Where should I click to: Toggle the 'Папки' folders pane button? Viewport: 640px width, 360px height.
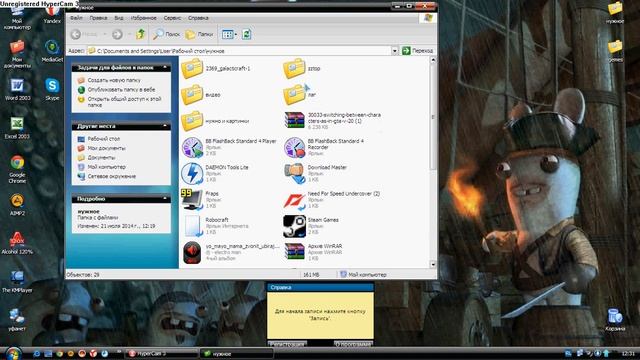coord(199,34)
